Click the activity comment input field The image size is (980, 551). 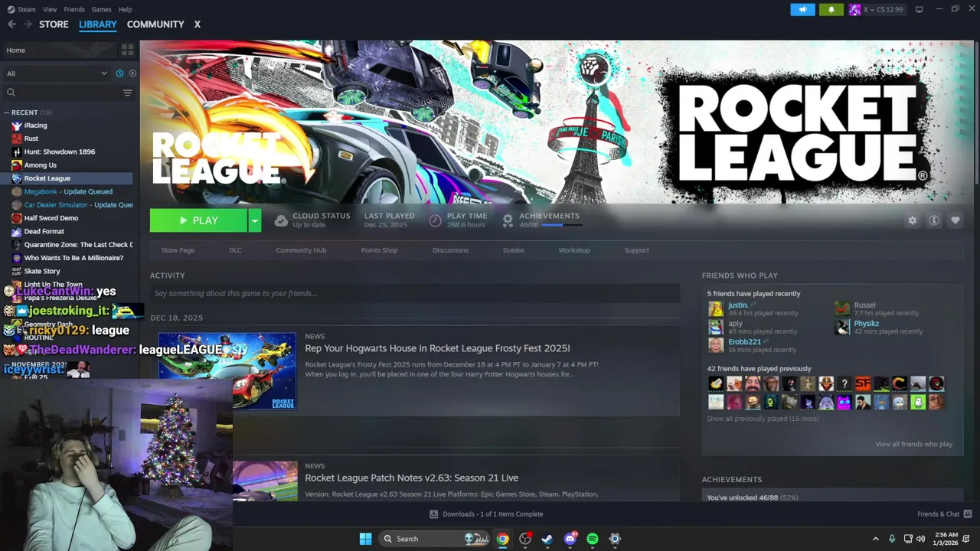(x=415, y=293)
